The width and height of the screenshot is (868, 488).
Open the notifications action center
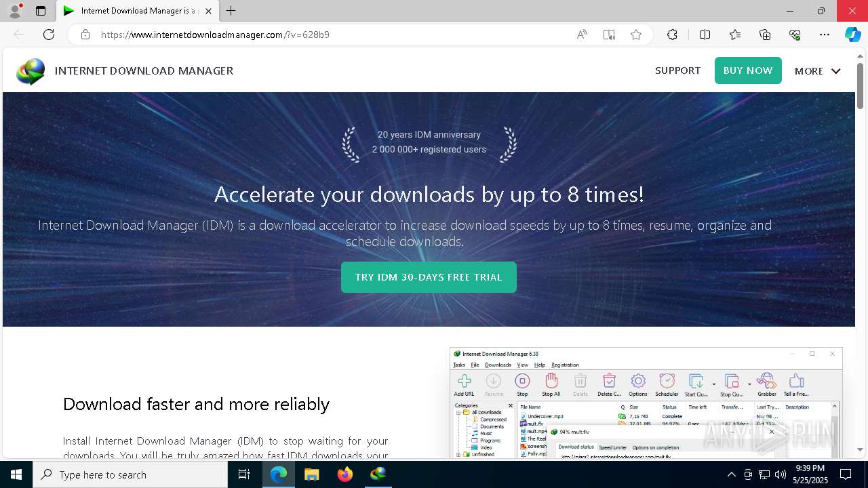pyautogui.click(x=846, y=474)
